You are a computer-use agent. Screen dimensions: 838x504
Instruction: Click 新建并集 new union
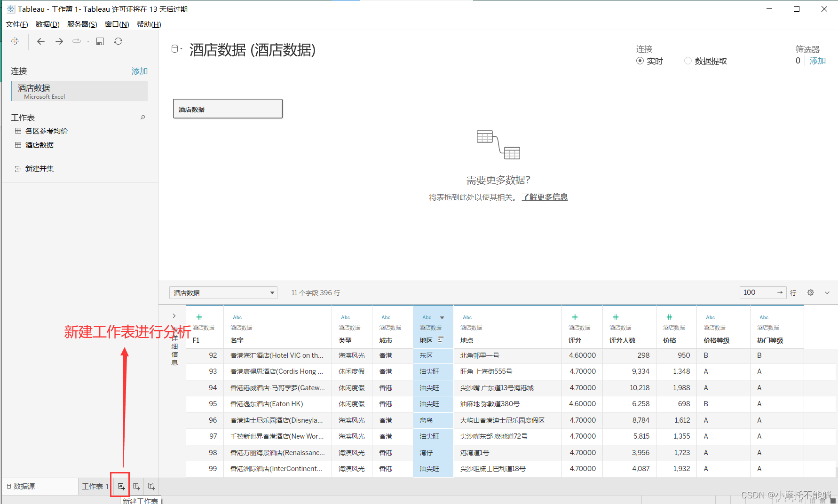tap(40, 169)
